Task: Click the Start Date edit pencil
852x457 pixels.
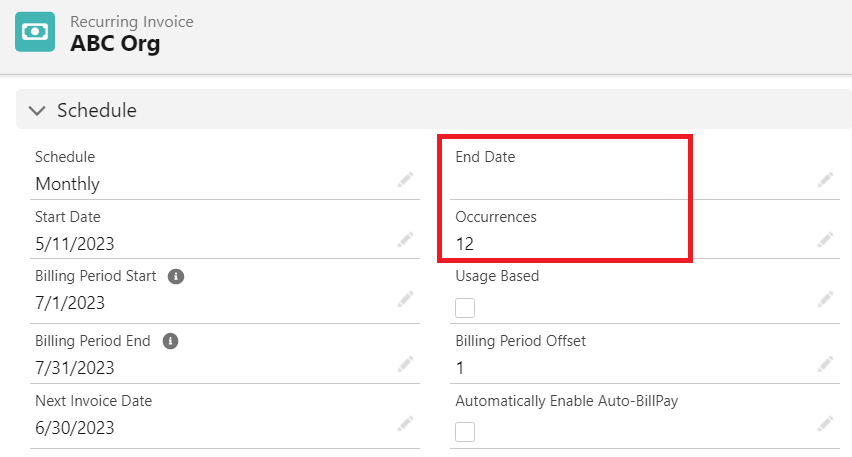Action: click(x=404, y=240)
